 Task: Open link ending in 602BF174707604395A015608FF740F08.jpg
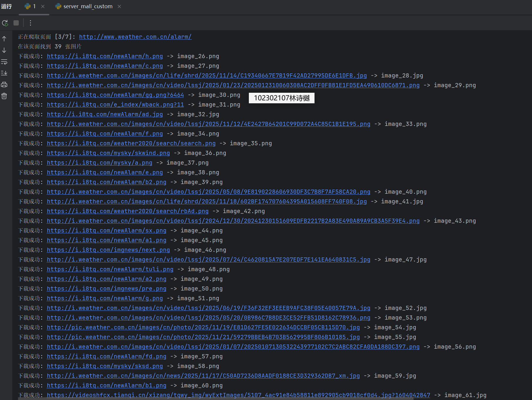click(x=207, y=201)
